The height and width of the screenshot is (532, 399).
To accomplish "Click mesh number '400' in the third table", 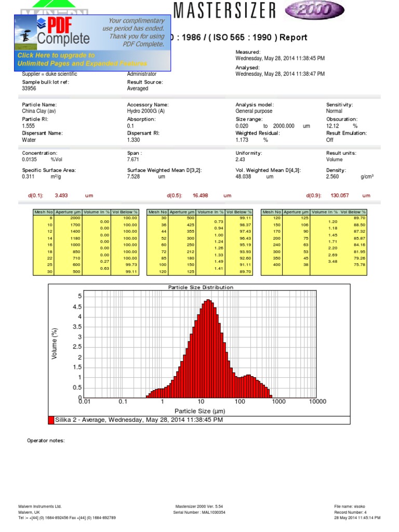I will 276,265.
